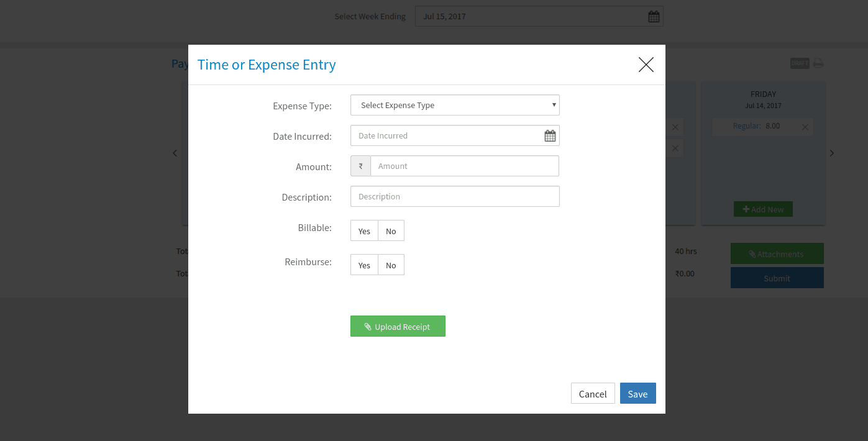Screen dimensions: 868x441
Task: Open the Date Incurred calendar picker icon
Action: click(x=550, y=135)
